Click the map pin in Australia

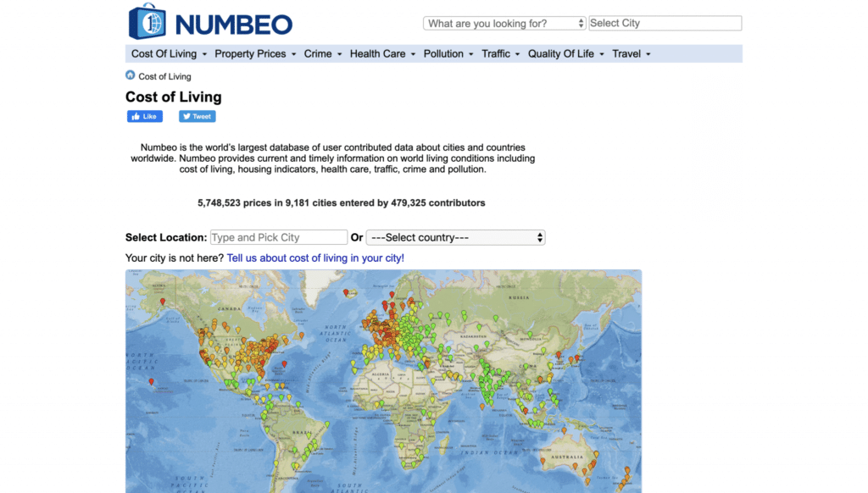point(575,464)
